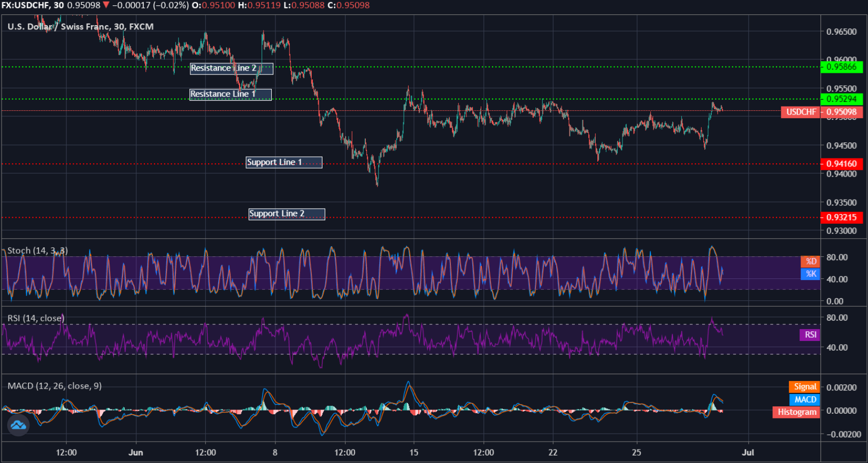
Task: Click the %D stochastic legend label
Action: (x=810, y=261)
